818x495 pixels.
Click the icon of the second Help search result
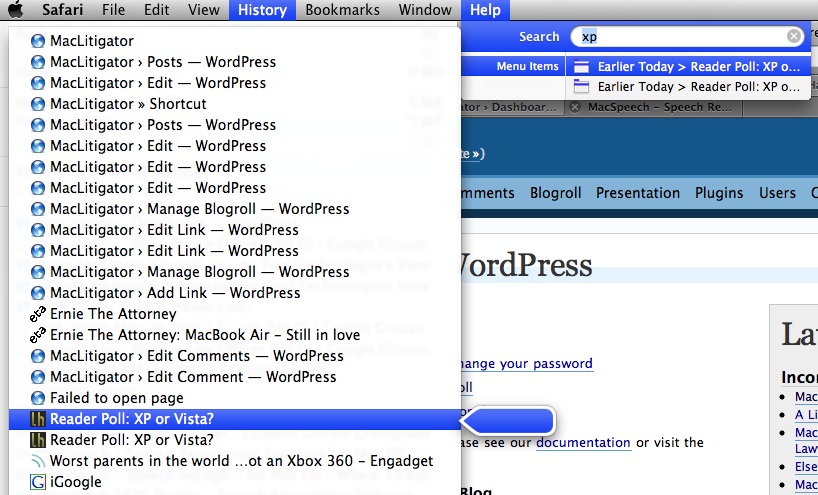(x=581, y=86)
